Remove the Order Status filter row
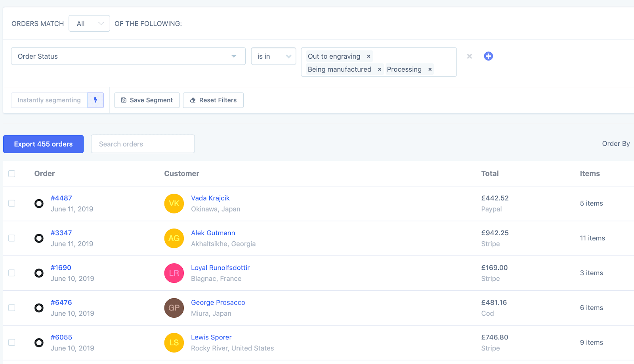The image size is (634, 364). point(469,56)
